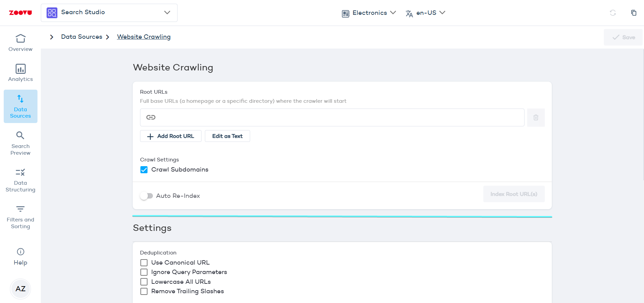Enable the Auto Re-Index toggle
The width and height of the screenshot is (644, 303).
(147, 196)
